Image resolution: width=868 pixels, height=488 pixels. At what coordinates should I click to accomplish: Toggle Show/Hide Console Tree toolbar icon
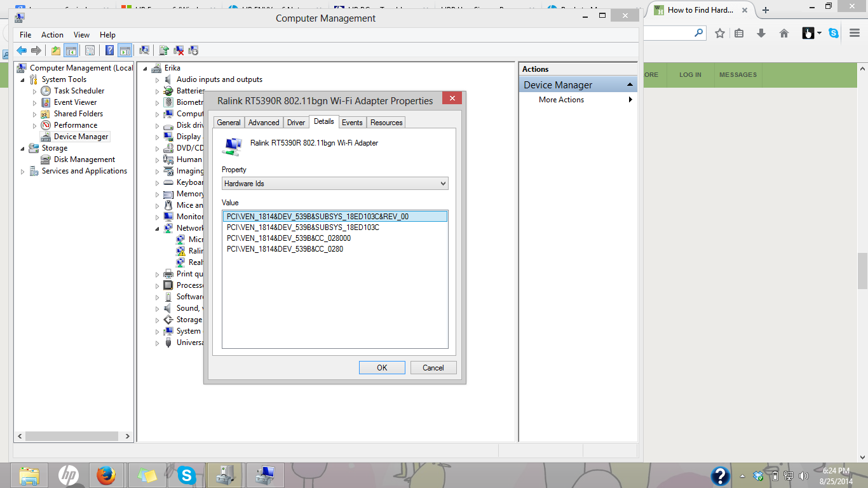click(x=71, y=51)
